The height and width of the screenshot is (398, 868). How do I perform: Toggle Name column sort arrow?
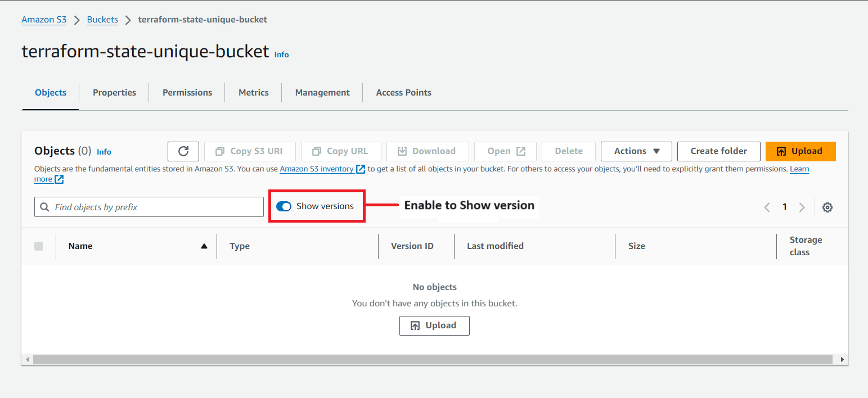tap(204, 246)
